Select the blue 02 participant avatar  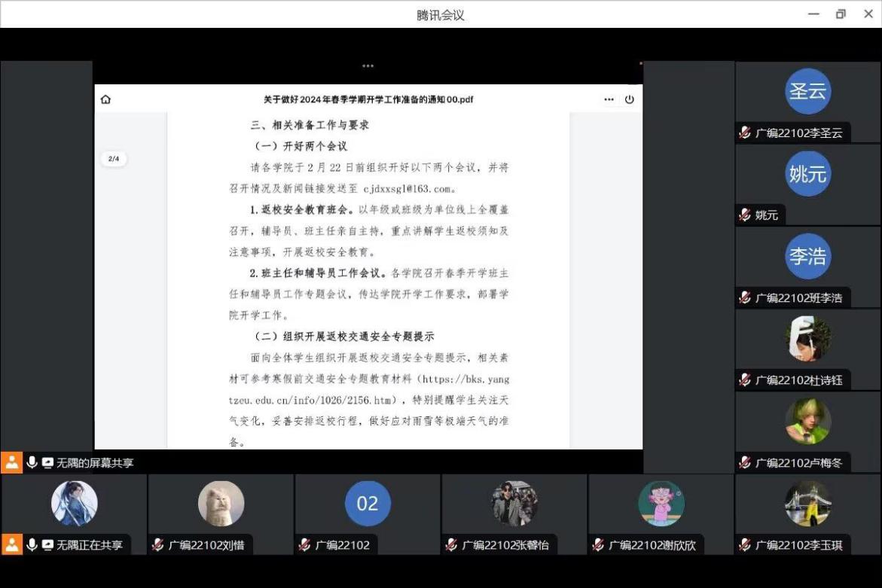tap(368, 504)
